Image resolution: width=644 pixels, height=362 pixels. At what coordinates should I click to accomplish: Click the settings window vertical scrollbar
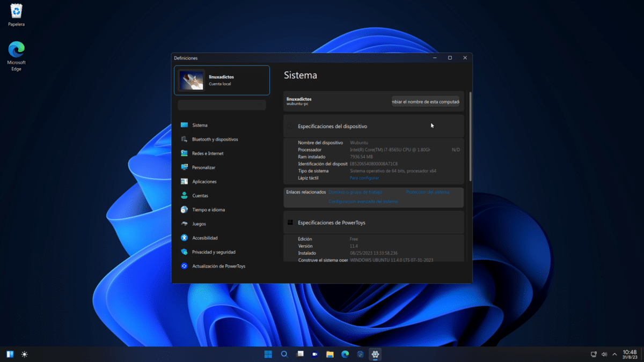point(470,136)
